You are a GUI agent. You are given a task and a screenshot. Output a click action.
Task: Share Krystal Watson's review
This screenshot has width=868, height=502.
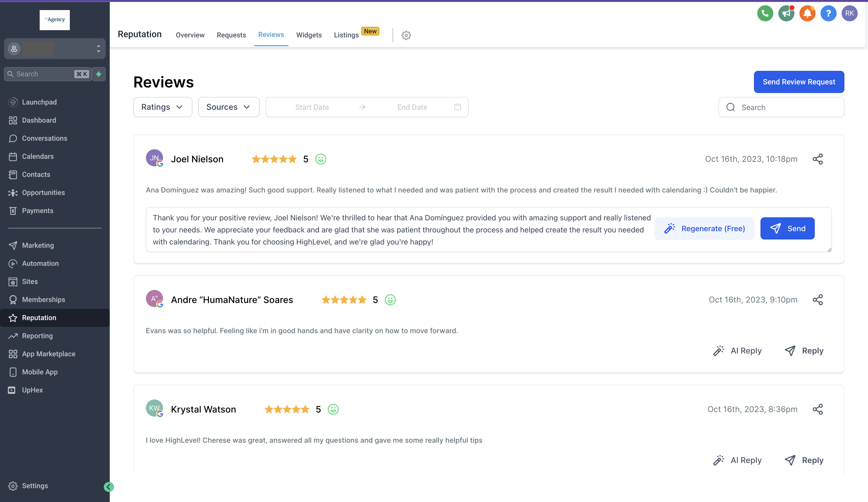(x=817, y=409)
